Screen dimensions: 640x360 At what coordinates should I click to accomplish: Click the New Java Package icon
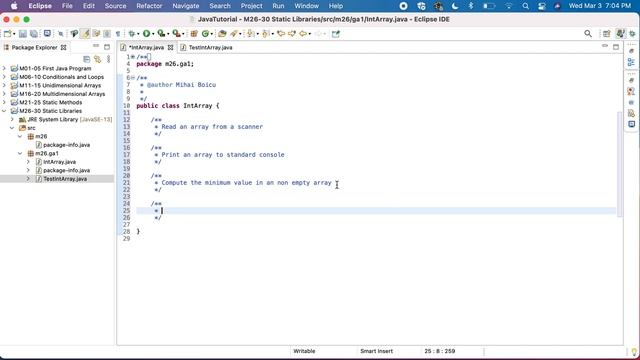(x=194, y=34)
